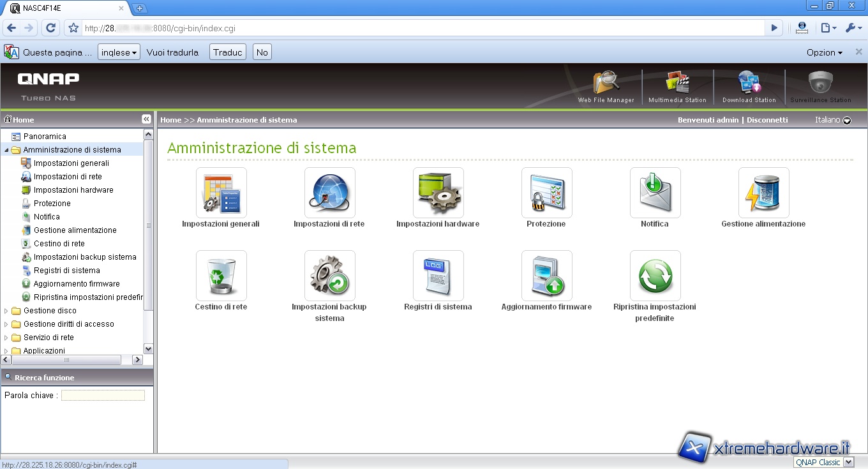This screenshot has width=868, height=469.
Task: Click the Parola chiave search field
Action: (103, 396)
